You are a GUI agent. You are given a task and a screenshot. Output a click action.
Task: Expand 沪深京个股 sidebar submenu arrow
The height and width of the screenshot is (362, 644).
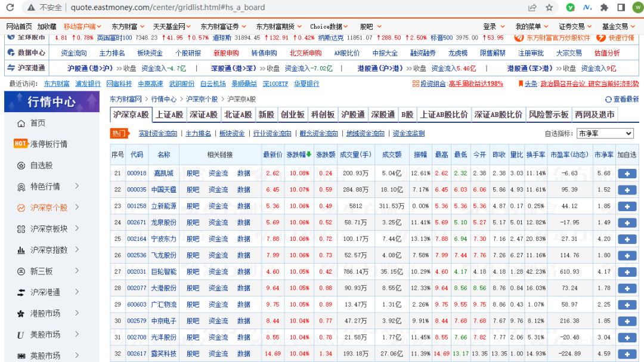click(77, 208)
